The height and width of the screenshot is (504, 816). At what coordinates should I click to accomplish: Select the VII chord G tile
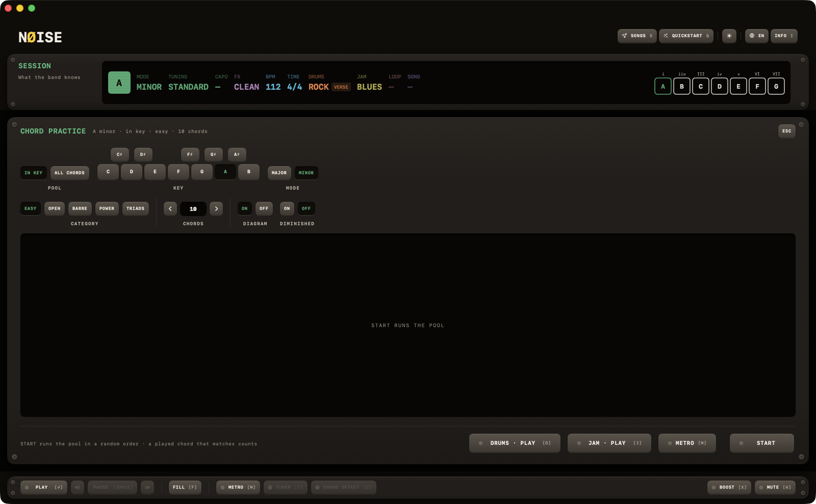(776, 86)
